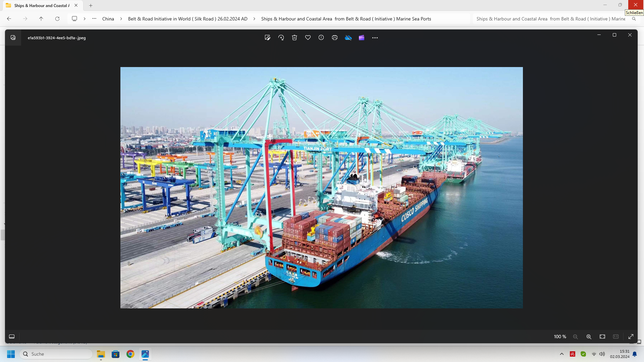Refresh the Explorer folder view
The height and width of the screenshot is (362, 644).
click(57, 19)
